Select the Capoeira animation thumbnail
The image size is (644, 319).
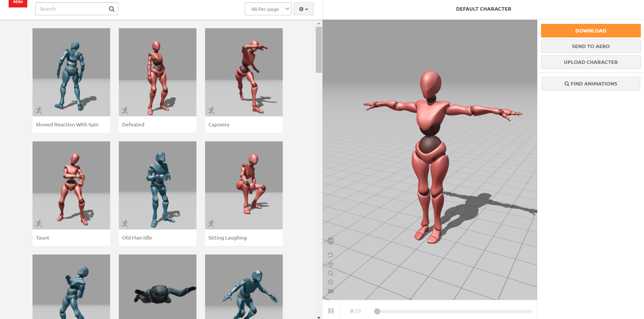coord(244,72)
